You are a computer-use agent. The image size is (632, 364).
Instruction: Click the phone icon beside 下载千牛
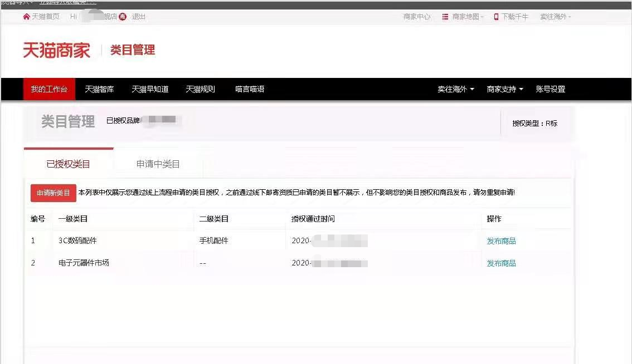tap(496, 17)
